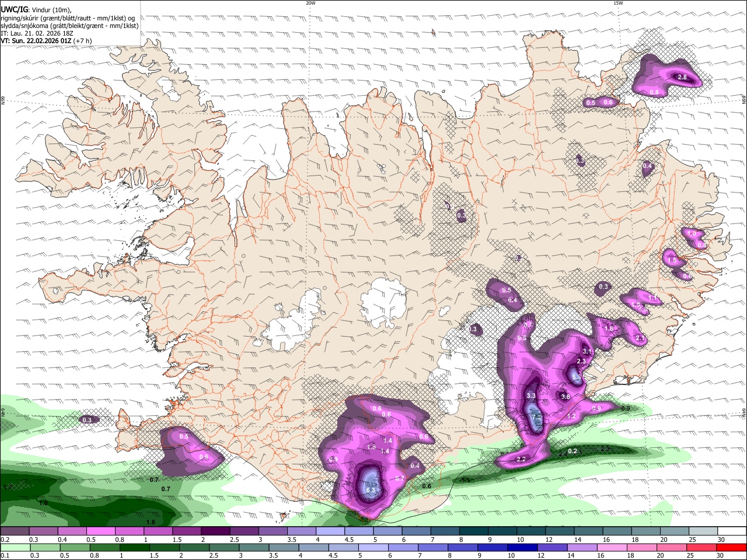Click the pale green 0.1 swatch in lower legend
Image resolution: width=747 pixels, height=560 pixels.
tap(15, 547)
